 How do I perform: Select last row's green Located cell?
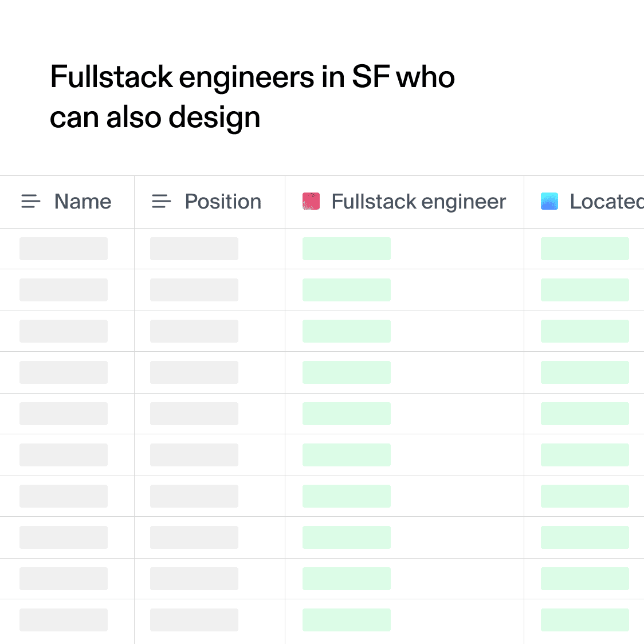pos(584,620)
